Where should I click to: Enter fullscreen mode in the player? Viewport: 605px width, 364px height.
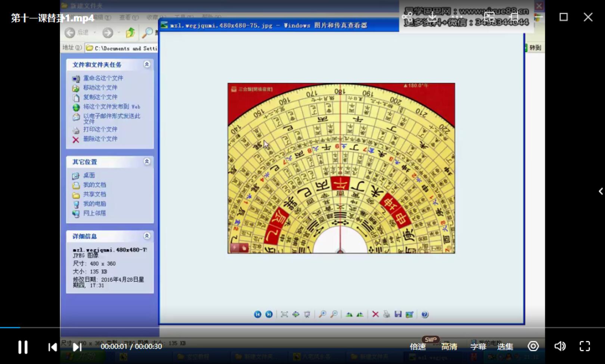point(584,346)
